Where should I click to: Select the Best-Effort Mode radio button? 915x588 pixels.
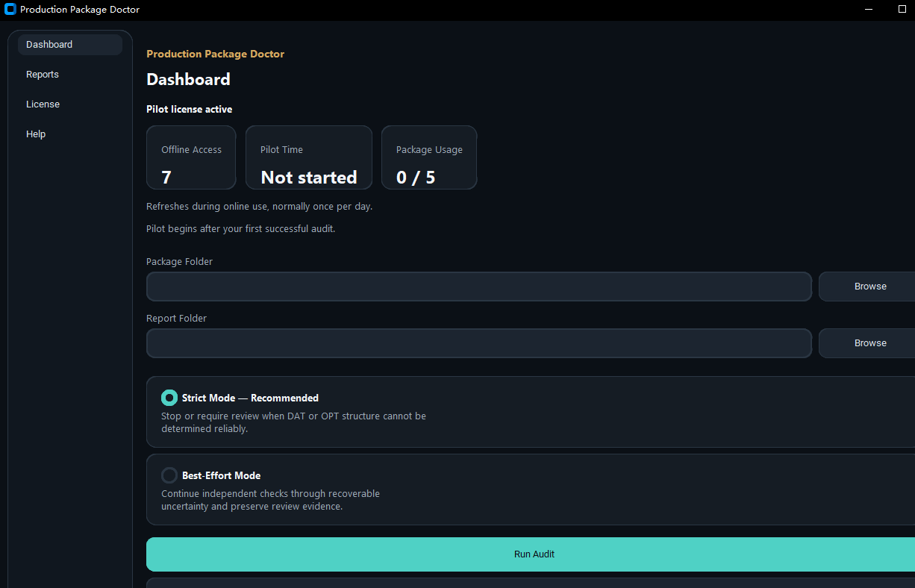click(x=169, y=475)
